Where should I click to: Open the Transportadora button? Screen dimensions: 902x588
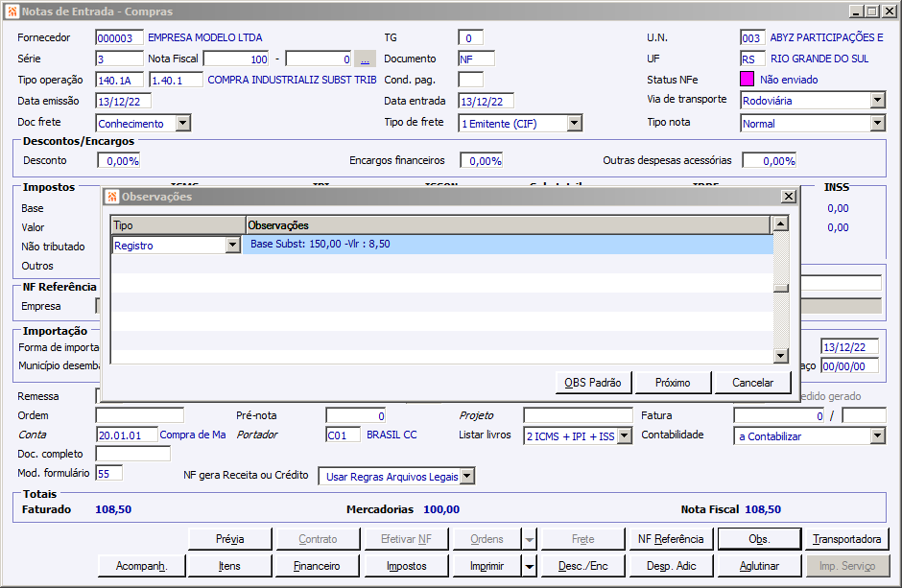coord(846,539)
